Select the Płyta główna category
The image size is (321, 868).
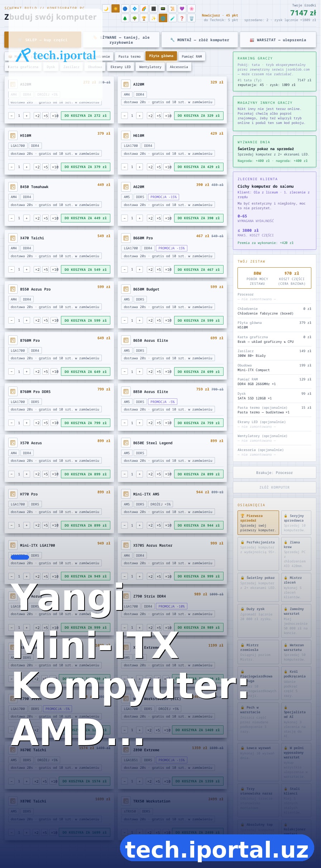(x=161, y=56)
